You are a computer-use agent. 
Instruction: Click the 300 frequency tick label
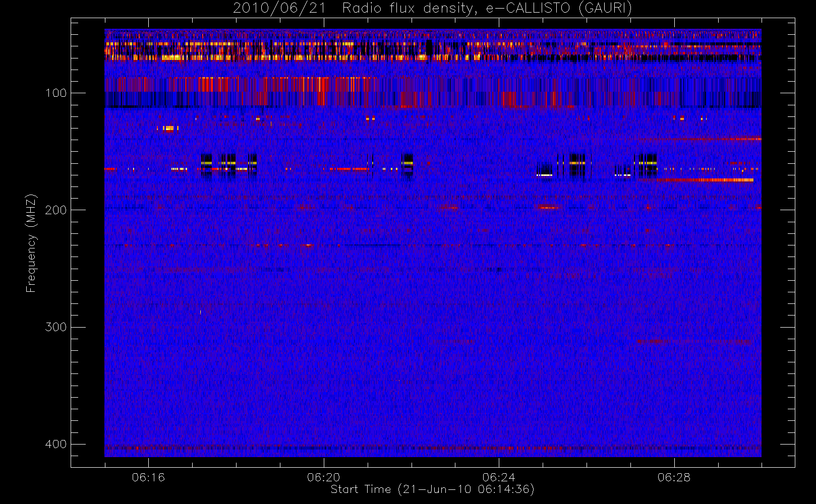[55, 327]
